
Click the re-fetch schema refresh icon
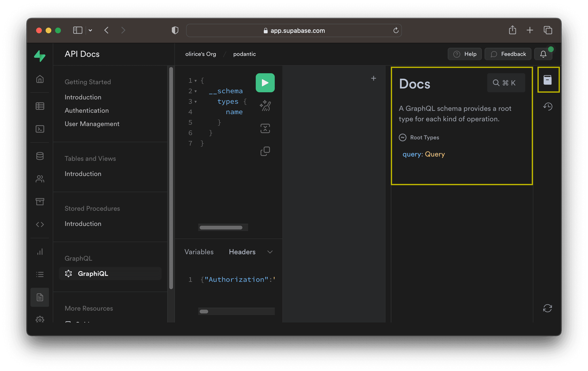click(547, 308)
